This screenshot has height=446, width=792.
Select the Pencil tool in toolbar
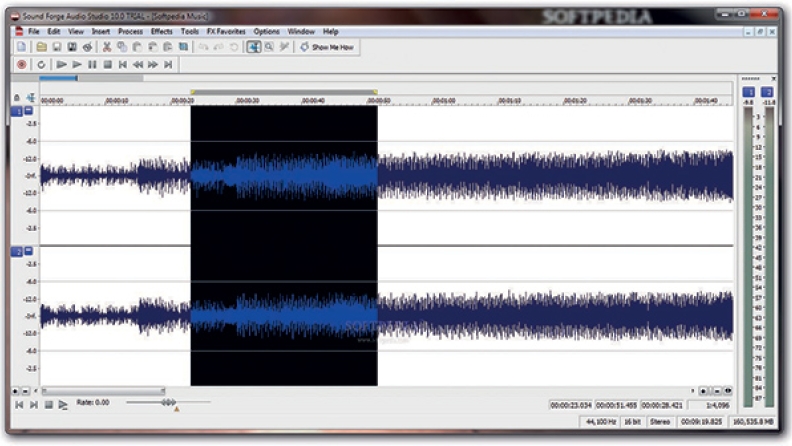284,47
